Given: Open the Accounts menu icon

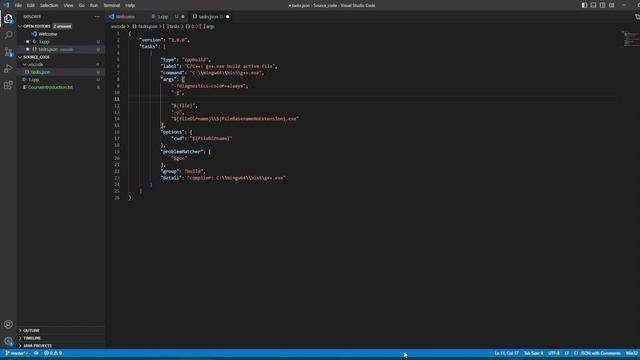Looking at the screenshot, I should coord(8,324).
